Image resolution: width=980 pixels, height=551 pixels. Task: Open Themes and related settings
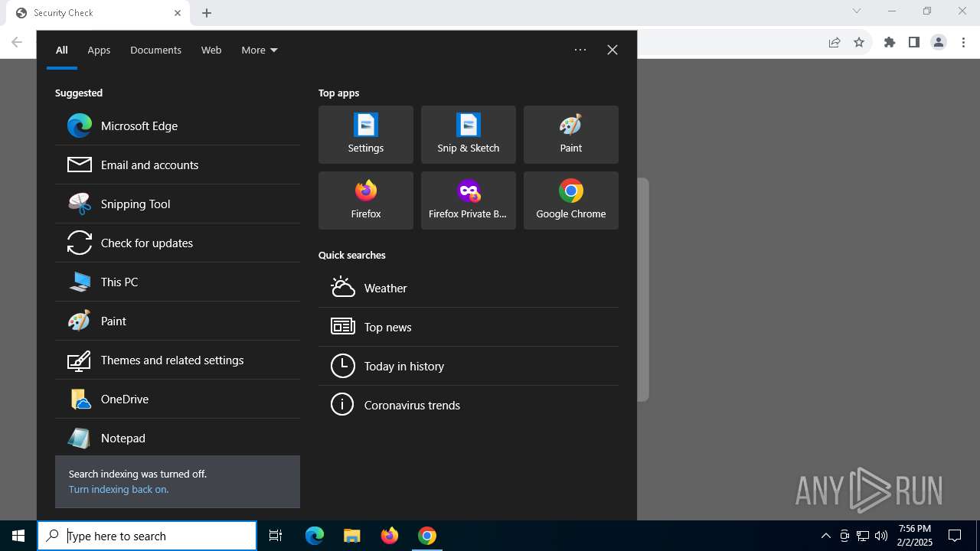(177, 360)
